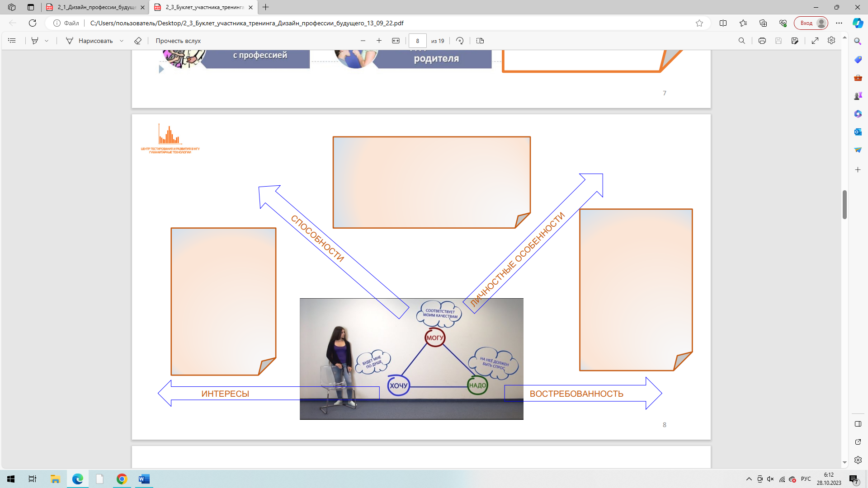The width and height of the screenshot is (868, 488).
Task: Open browser collections
Action: click(x=763, y=23)
